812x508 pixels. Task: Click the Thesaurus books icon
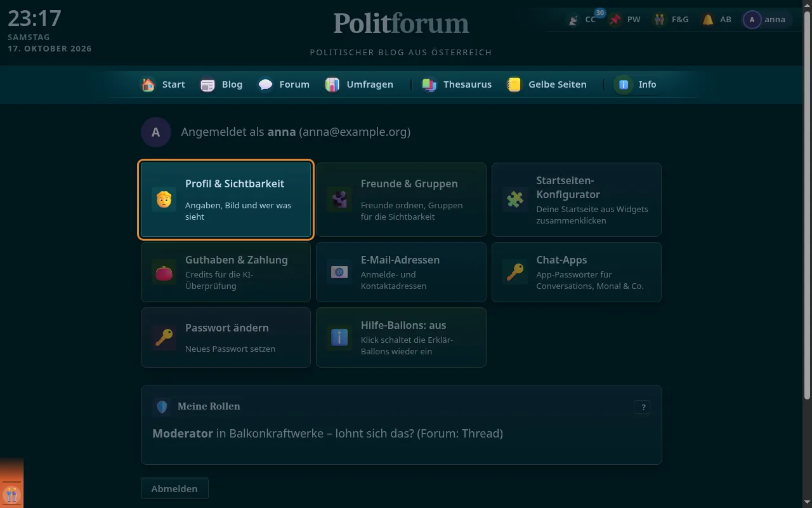tap(429, 84)
